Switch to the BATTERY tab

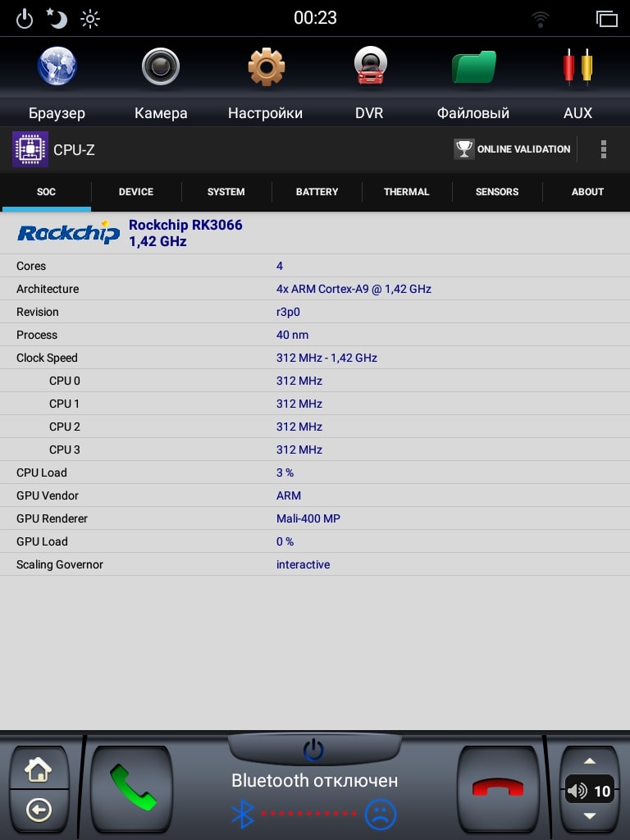pos(317,192)
